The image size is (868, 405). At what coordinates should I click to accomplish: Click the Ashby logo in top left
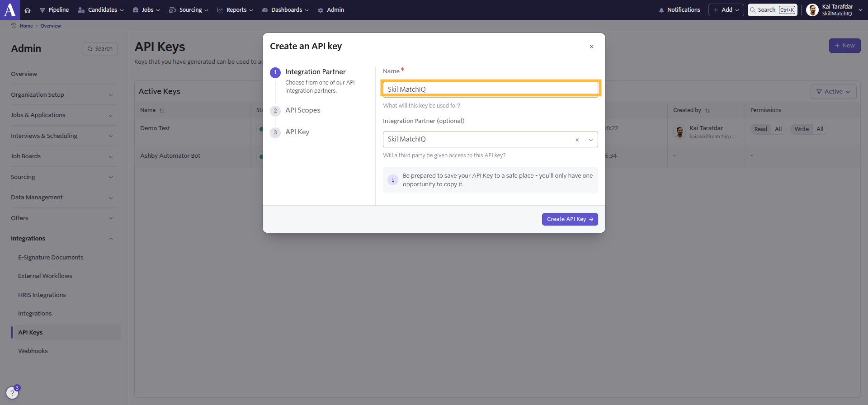[10, 9]
